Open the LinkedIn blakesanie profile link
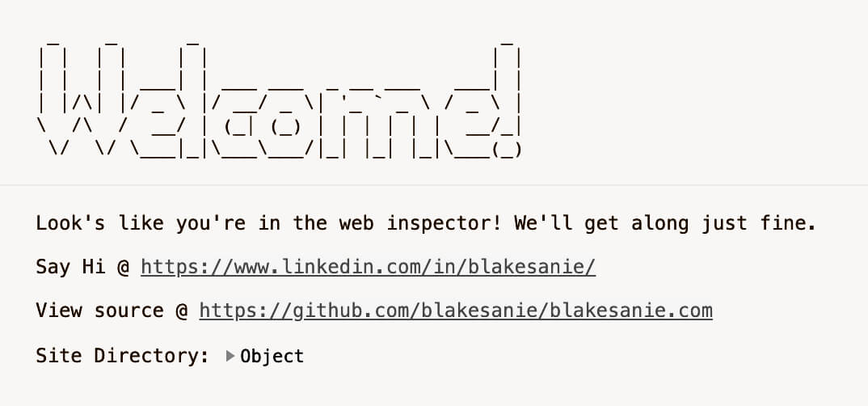 tap(368, 267)
